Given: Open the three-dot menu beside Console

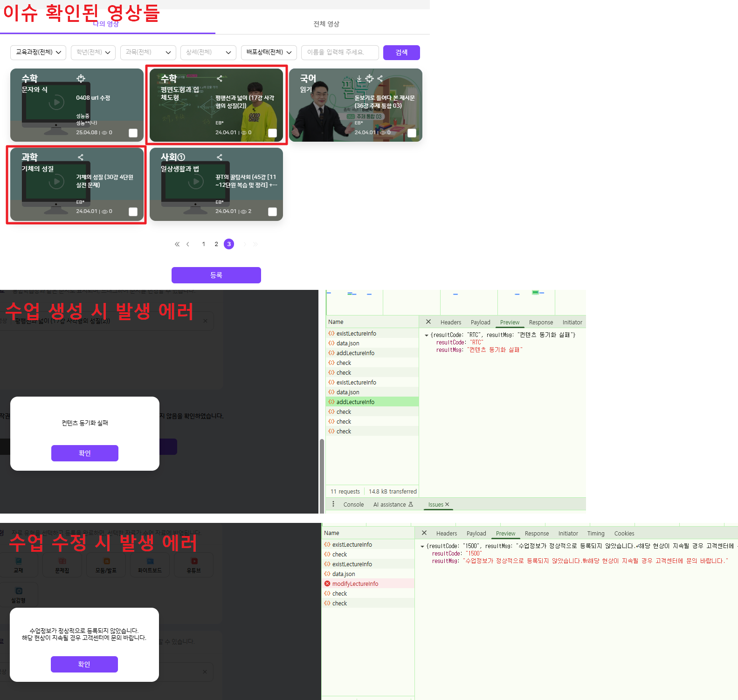Looking at the screenshot, I should (333, 504).
